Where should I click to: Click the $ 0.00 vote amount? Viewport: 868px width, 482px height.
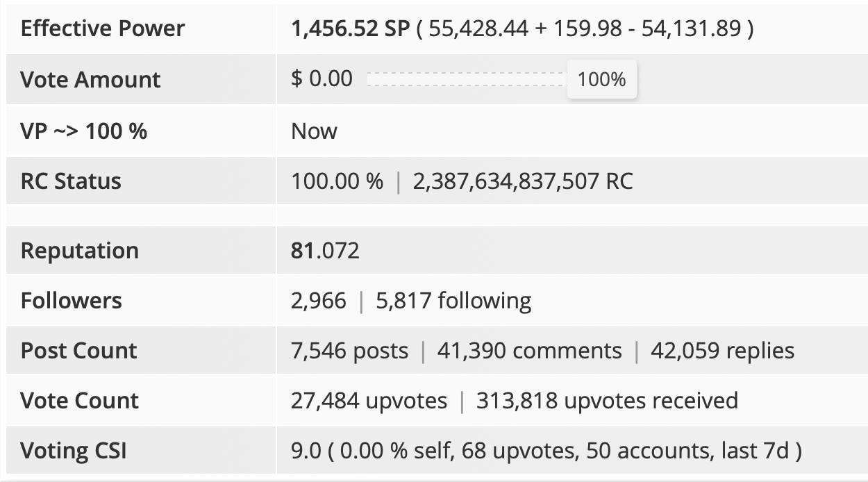pos(322,78)
